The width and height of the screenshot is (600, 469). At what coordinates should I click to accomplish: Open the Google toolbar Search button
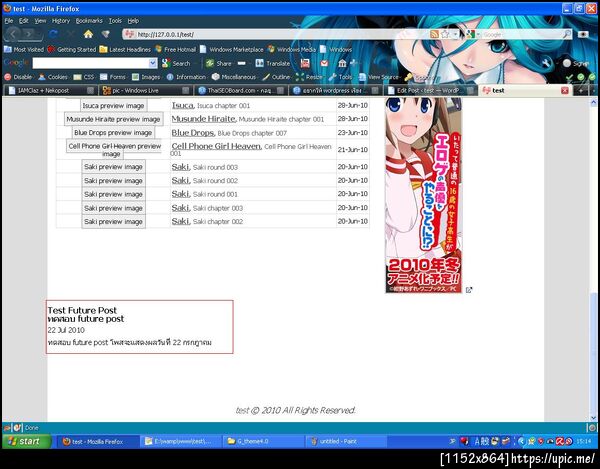coord(176,64)
